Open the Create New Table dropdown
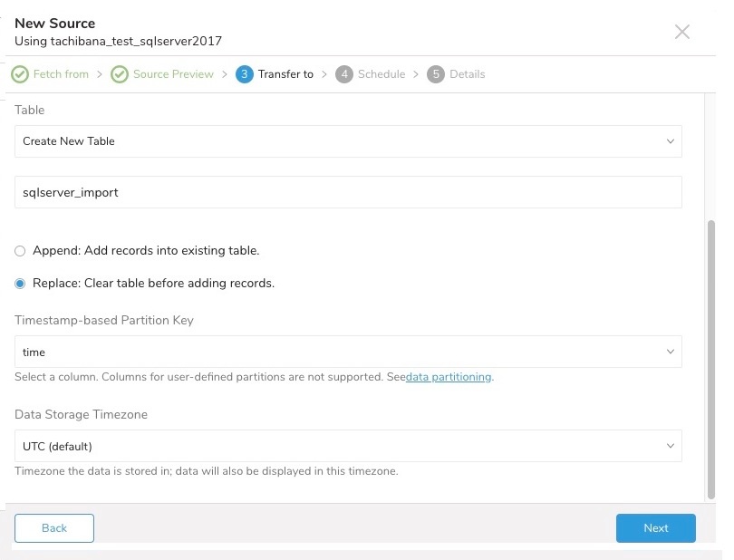Viewport: 734px width, 560px height. (x=348, y=141)
